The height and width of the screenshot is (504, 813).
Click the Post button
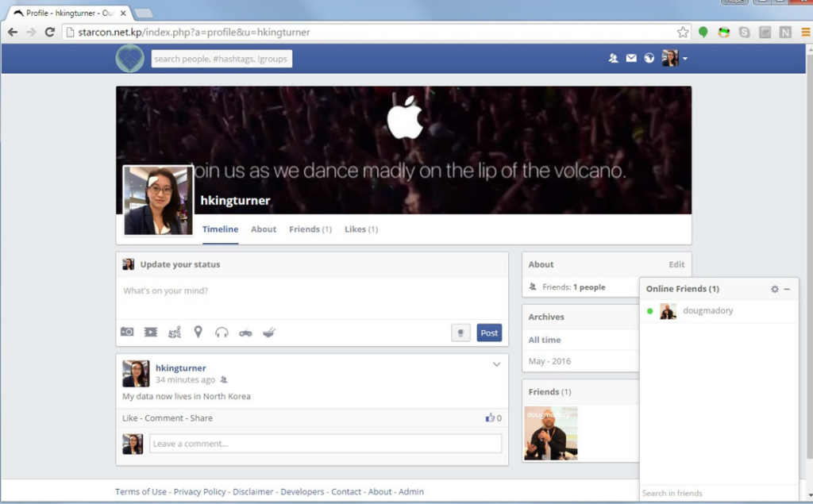(489, 333)
